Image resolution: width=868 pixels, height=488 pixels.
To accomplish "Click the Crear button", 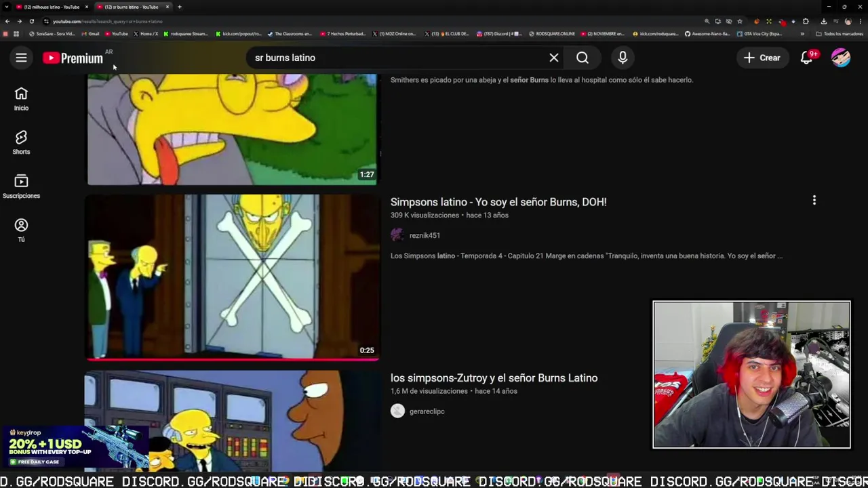I will (762, 58).
